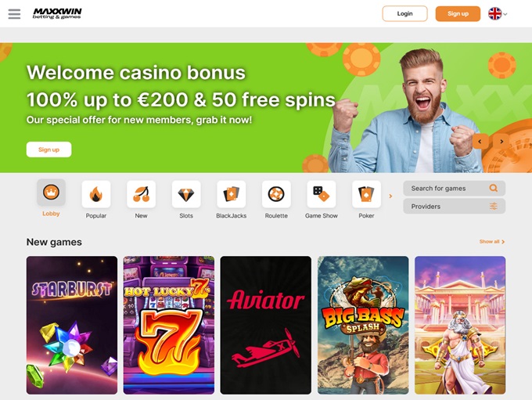The height and width of the screenshot is (400, 532).
Task: Click Sign up on welcome banner
Action: click(x=49, y=150)
